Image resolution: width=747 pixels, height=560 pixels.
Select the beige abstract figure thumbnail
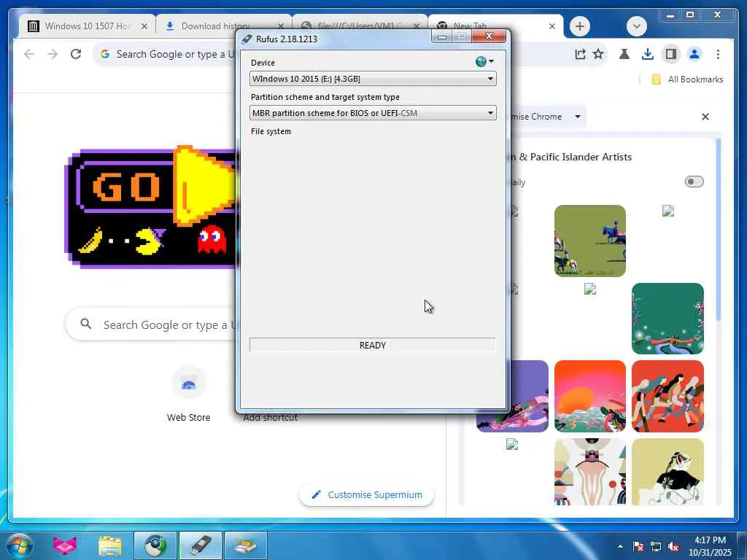589,472
